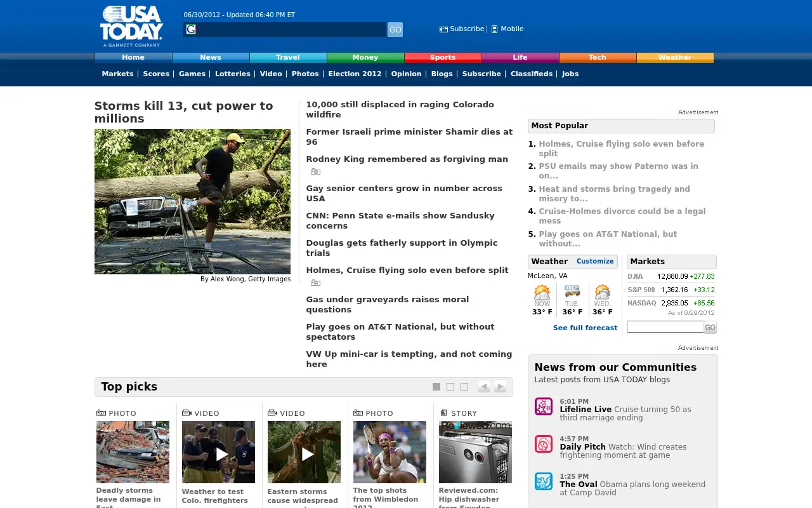Click The Oval blog icon
812x508 pixels.
[x=544, y=481]
